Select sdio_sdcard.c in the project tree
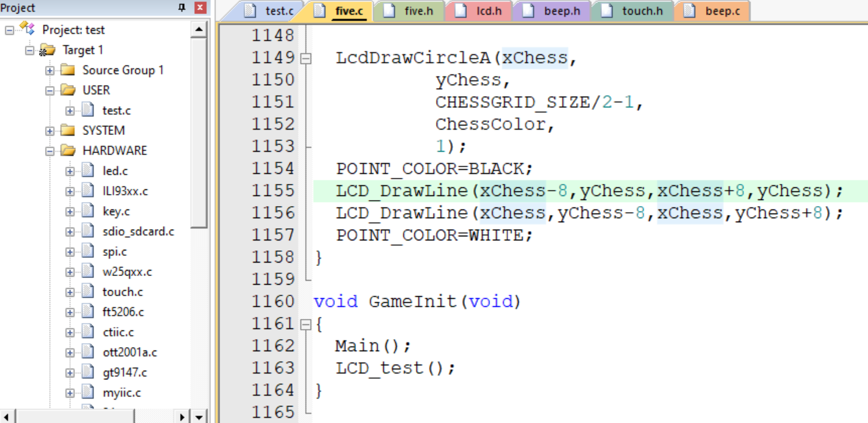 coord(138,232)
